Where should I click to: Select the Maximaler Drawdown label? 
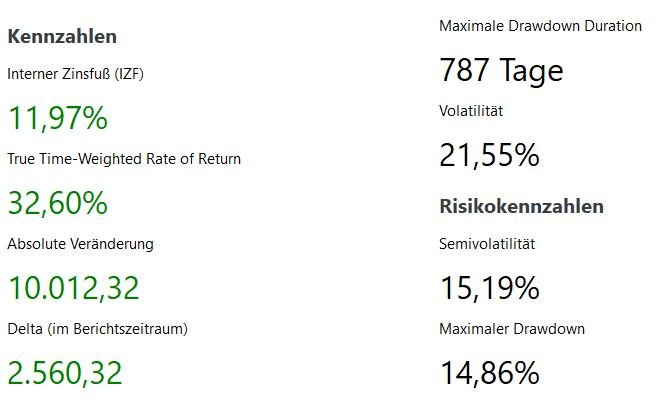coord(512,329)
